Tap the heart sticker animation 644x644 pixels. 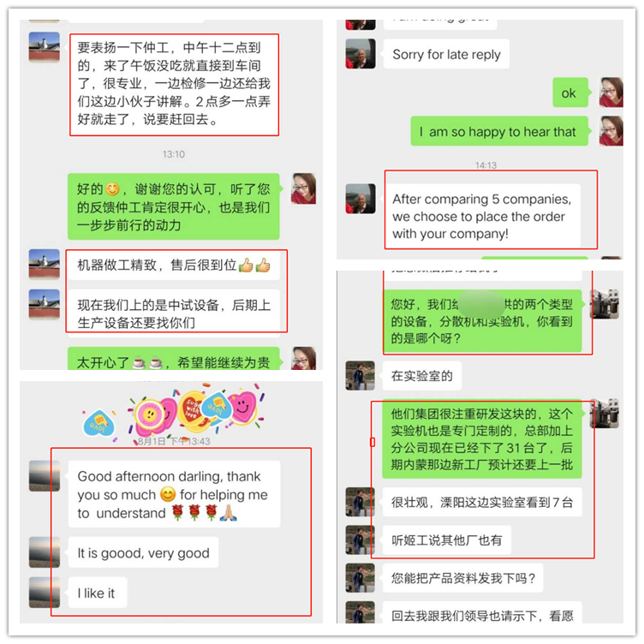pos(172,411)
